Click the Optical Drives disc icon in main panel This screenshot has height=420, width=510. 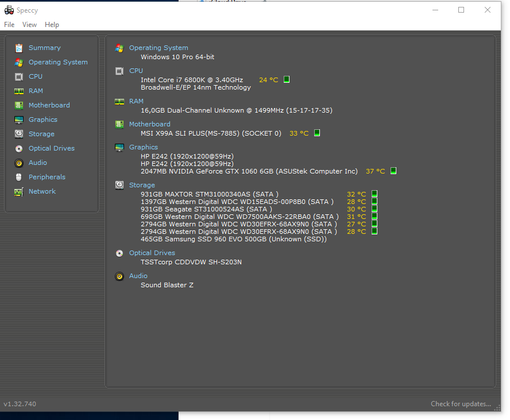click(119, 253)
